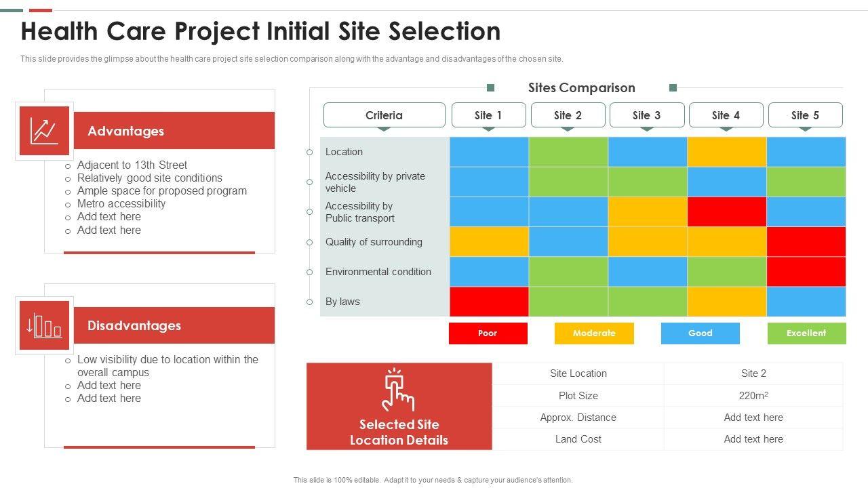Image resolution: width=868 pixels, height=488 pixels.
Task: Click the 'Approx. Distance' table cell
Action: (578, 418)
